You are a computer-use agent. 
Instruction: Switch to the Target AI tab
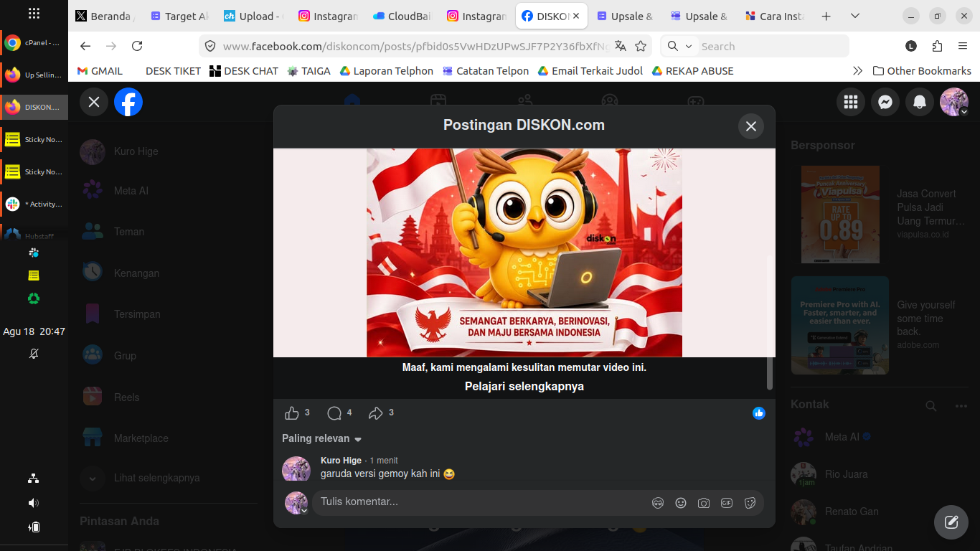point(179,16)
